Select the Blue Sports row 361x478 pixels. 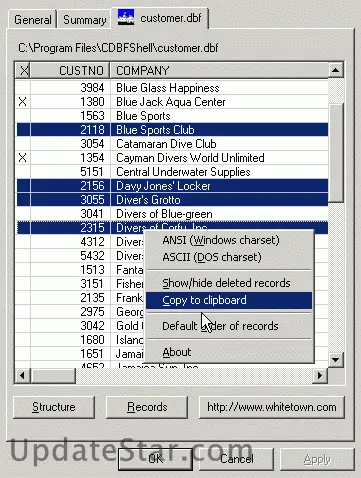(172, 116)
